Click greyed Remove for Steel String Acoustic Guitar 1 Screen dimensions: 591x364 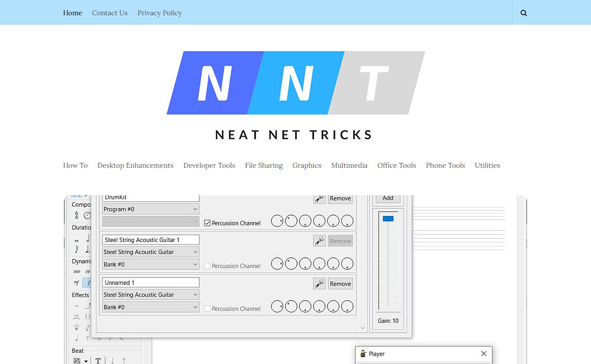(340, 241)
